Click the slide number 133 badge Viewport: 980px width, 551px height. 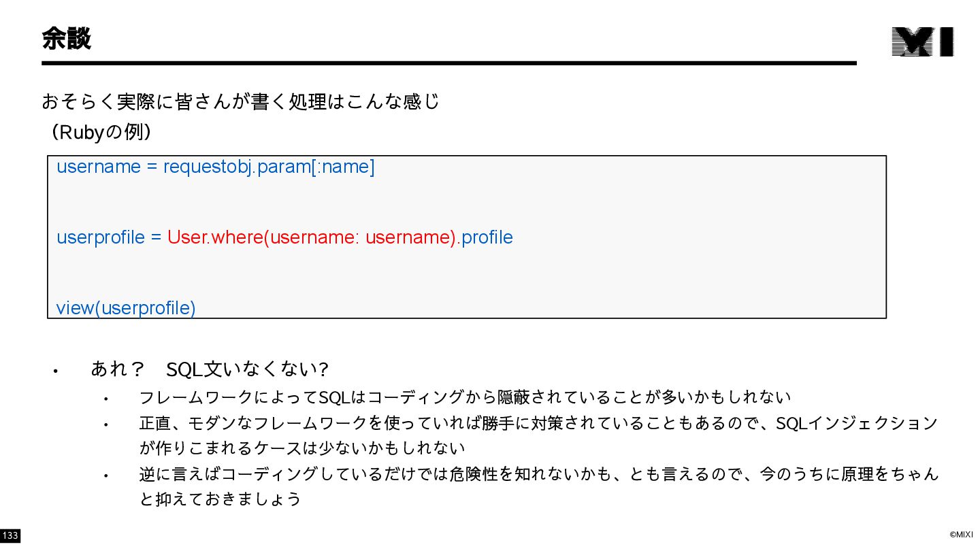(10, 536)
